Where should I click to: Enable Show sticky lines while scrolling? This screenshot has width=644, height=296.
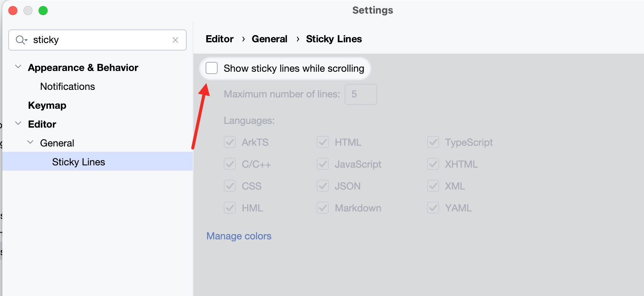(212, 68)
